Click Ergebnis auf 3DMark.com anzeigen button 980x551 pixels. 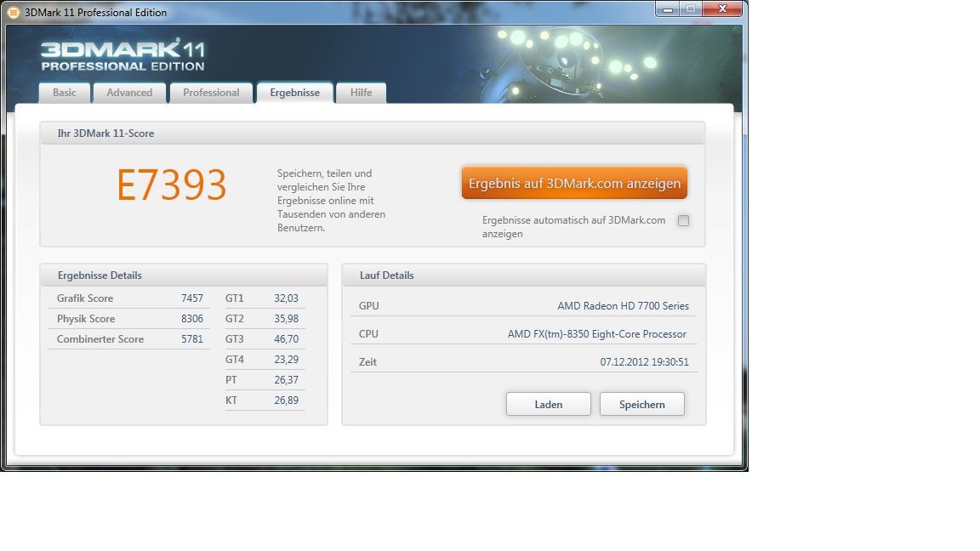point(574,183)
